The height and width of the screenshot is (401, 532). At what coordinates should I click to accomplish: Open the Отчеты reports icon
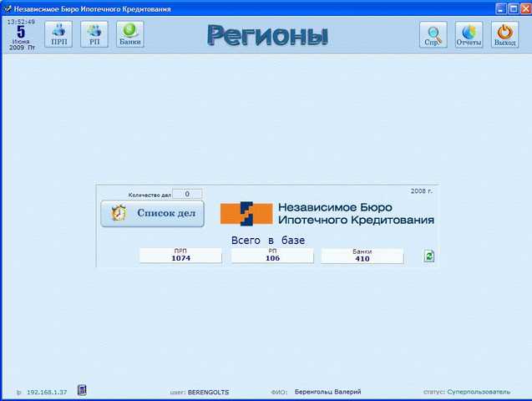click(469, 34)
